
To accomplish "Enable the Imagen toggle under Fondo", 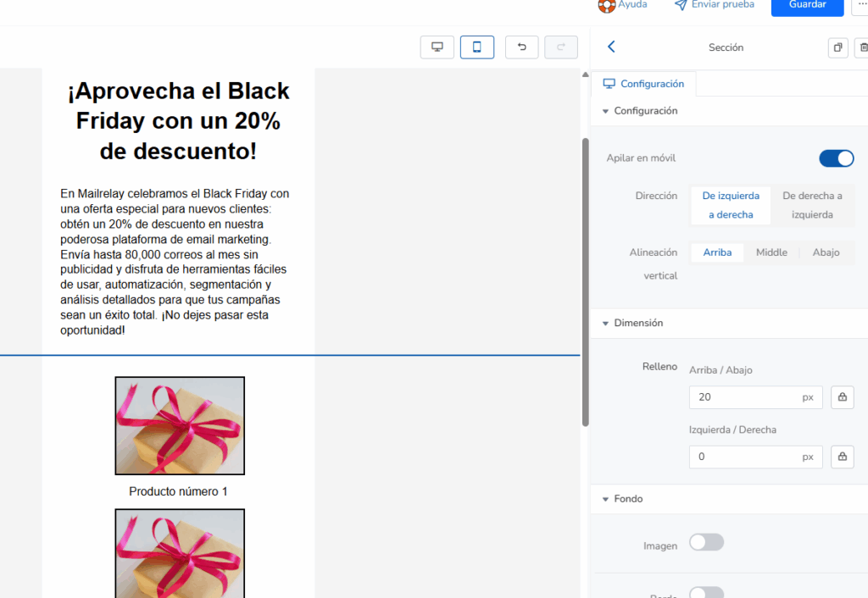I will pyautogui.click(x=706, y=542).
